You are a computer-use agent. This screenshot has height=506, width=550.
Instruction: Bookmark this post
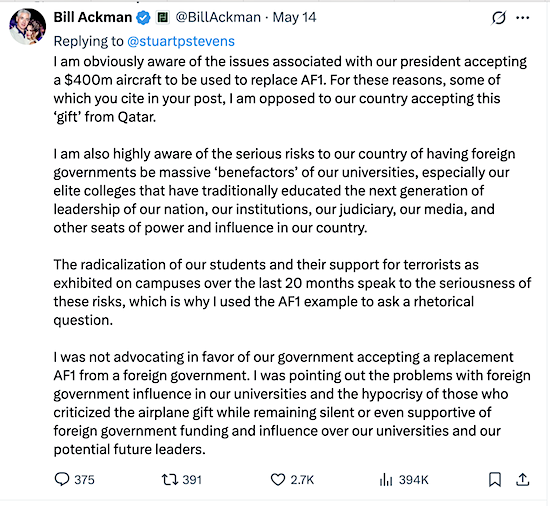[495, 479]
